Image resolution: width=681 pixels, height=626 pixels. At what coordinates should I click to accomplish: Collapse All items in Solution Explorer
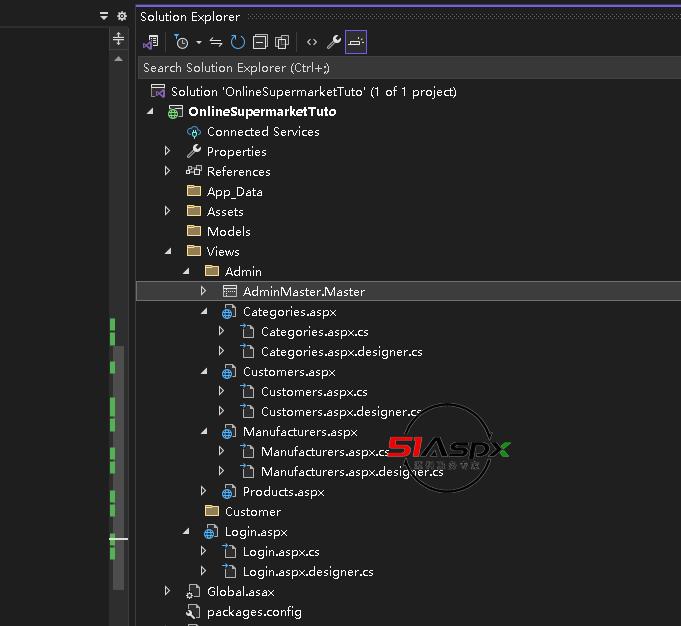tap(260, 42)
